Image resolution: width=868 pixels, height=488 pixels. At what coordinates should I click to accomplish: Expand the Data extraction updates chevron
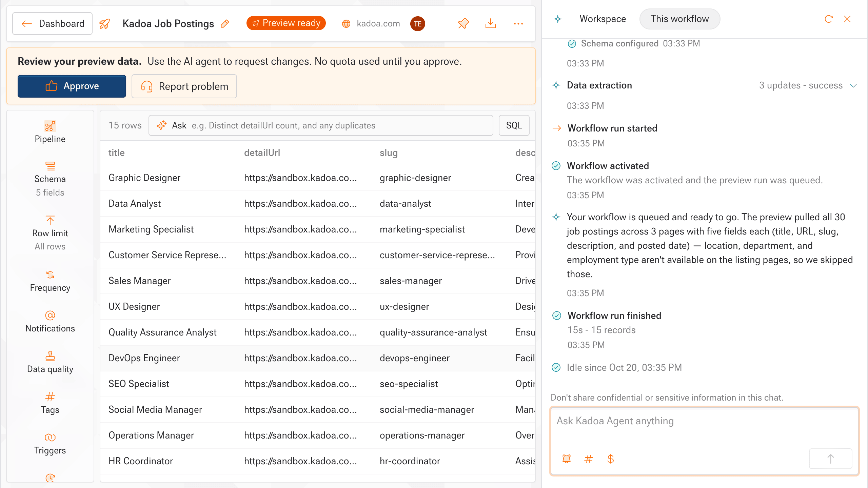click(x=853, y=85)
